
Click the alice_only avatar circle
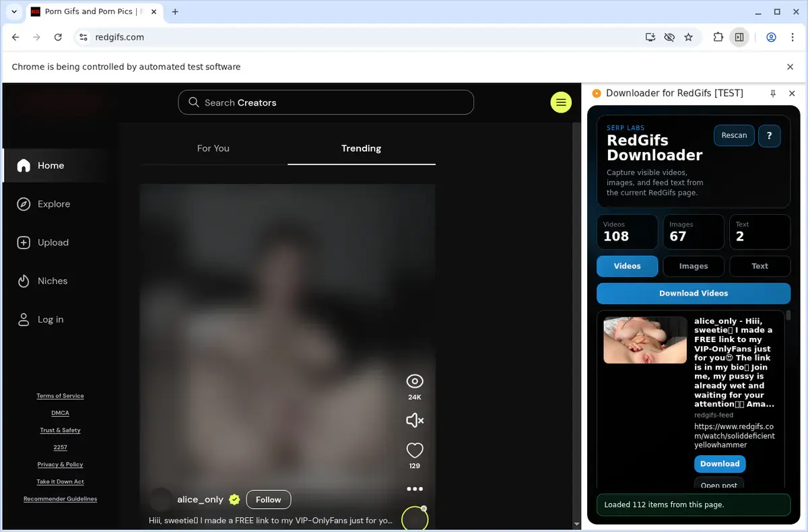pyautogui.click(x=160, y=499)
